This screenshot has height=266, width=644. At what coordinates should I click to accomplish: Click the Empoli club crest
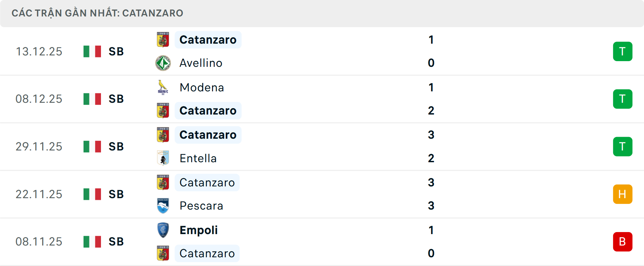click(x=163, y=230)
